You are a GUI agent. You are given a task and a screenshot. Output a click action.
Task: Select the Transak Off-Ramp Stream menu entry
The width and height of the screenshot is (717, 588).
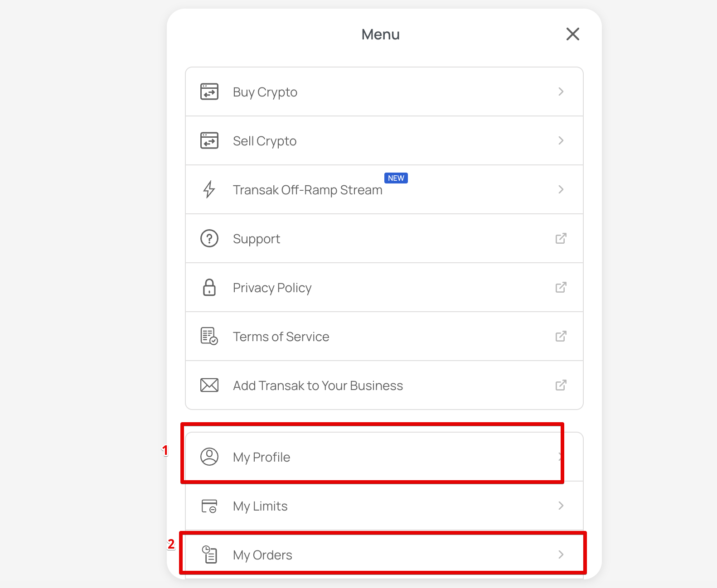click(384, 189)
